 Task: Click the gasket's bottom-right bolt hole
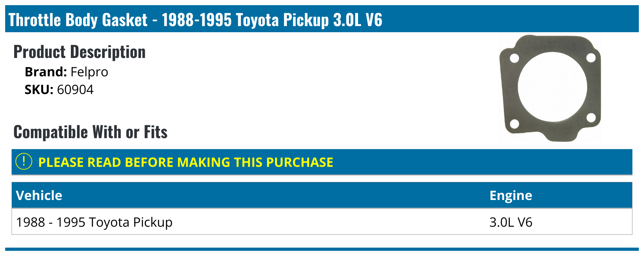point(591,118)
